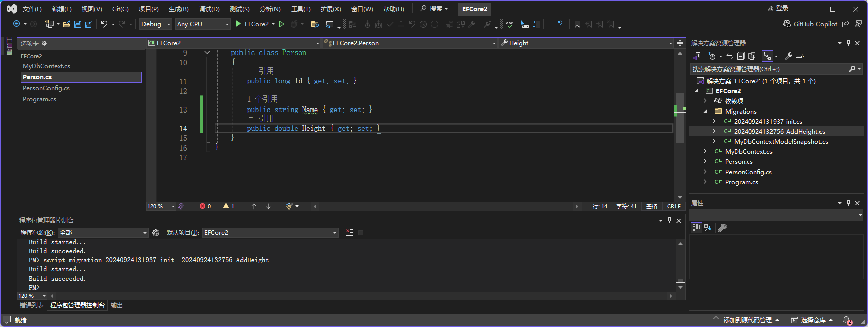Open Package Manager Console settings gear
Image resolution: width=868 pixels, height=327 pixels.
pos(156,233)
